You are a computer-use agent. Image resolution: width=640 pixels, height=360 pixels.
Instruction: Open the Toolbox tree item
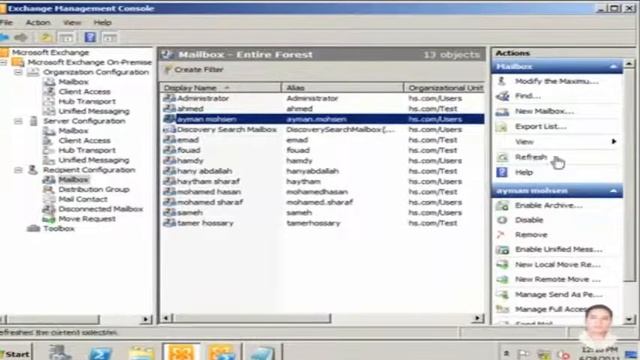59,229
